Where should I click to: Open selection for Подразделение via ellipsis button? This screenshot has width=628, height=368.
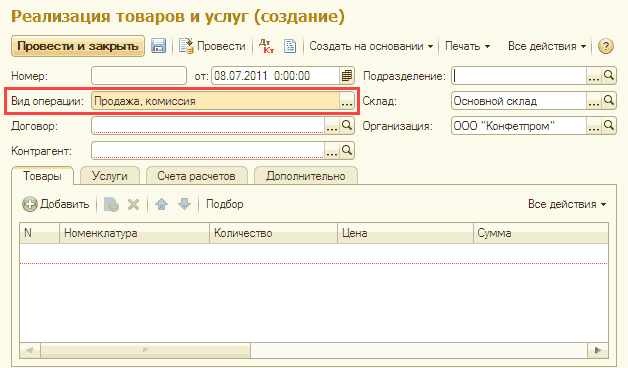click(594, 75)
